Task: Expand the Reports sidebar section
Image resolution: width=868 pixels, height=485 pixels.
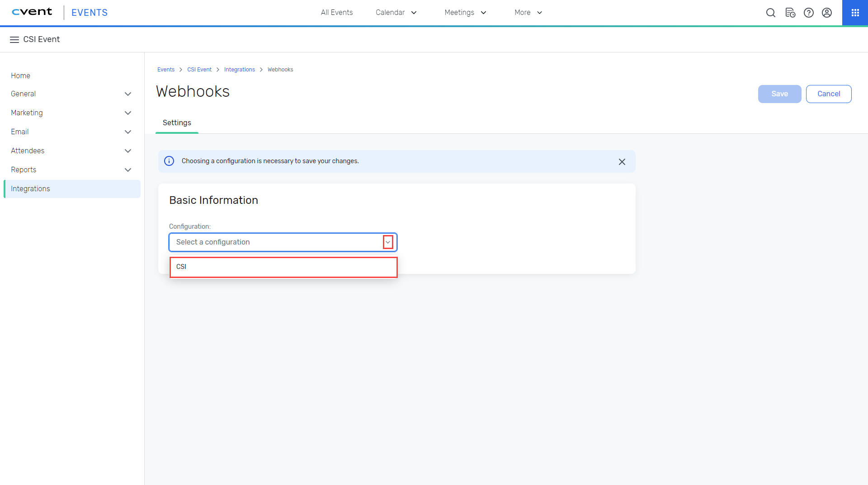Action: [x=128, y=170]
